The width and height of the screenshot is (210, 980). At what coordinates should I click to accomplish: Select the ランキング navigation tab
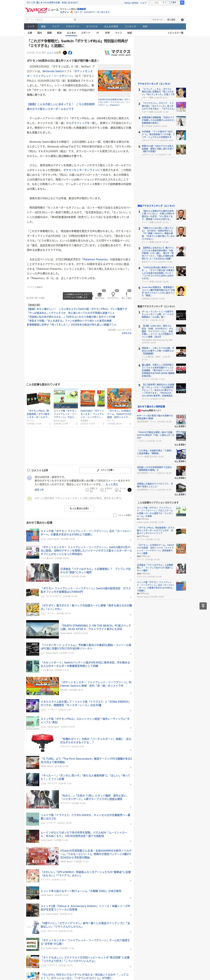tap(130, 27)
